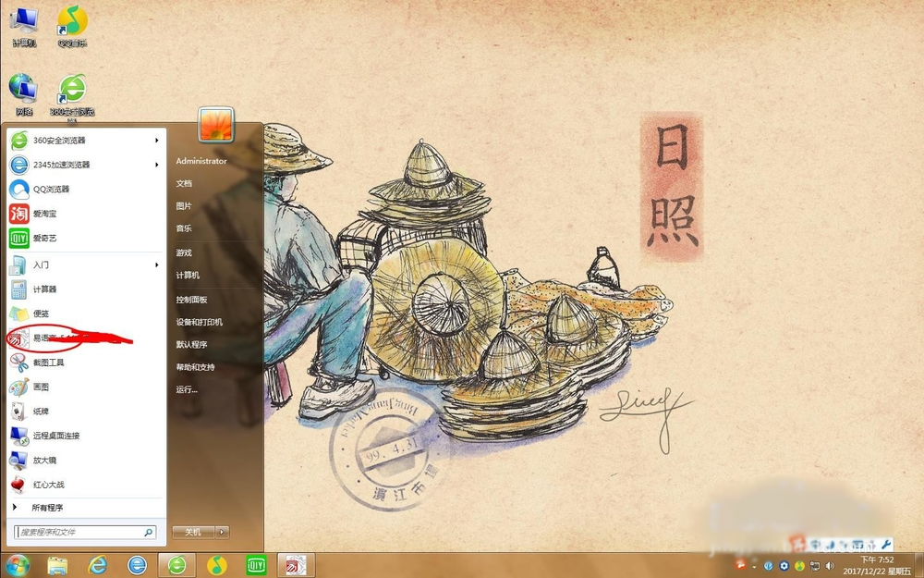Open 计算器 from the Start menu
Screen dimensions: 924x578
tap(85, 289)
